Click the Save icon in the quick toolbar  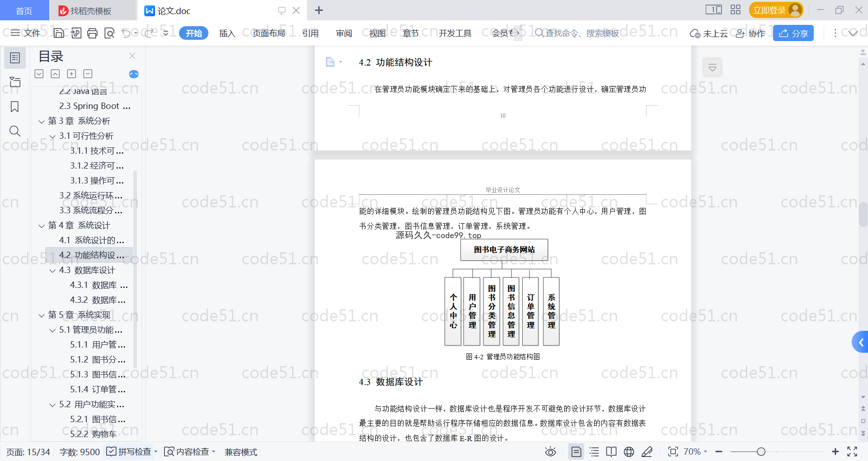[x=59, y=33]
